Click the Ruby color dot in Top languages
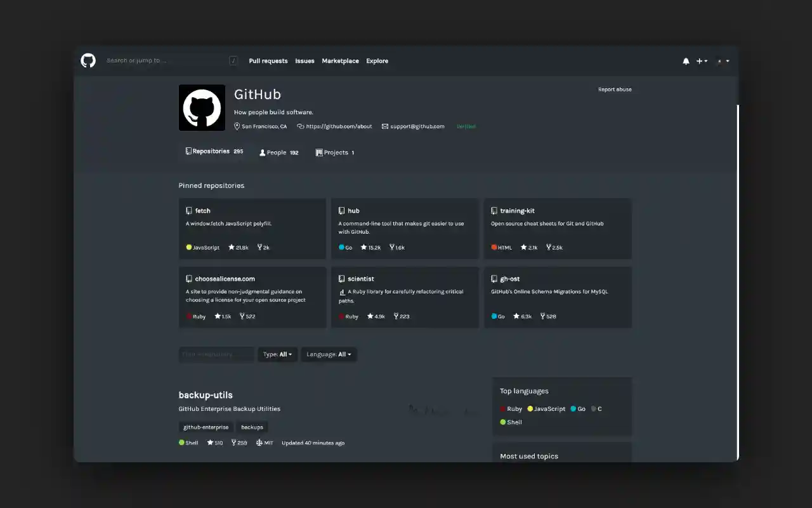The width and height of the screenshot is (812, 508). pyautogui.click(x=503, y=409)
